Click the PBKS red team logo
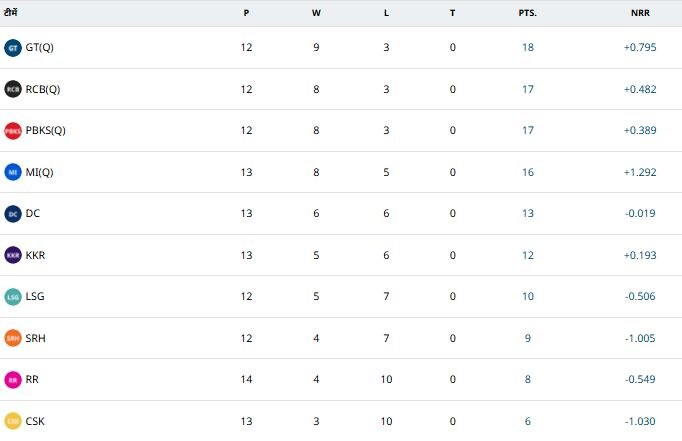Image resolution: width=682 pixels, height=441 pixels. click(x=13, y=130)
